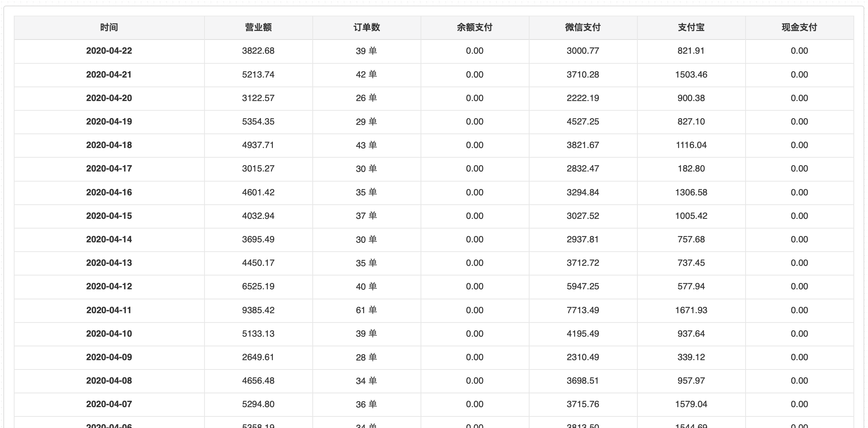The image size is (868, 428).
Task: Select the 2020-04-22 date cell
Action: pos(109,51)
